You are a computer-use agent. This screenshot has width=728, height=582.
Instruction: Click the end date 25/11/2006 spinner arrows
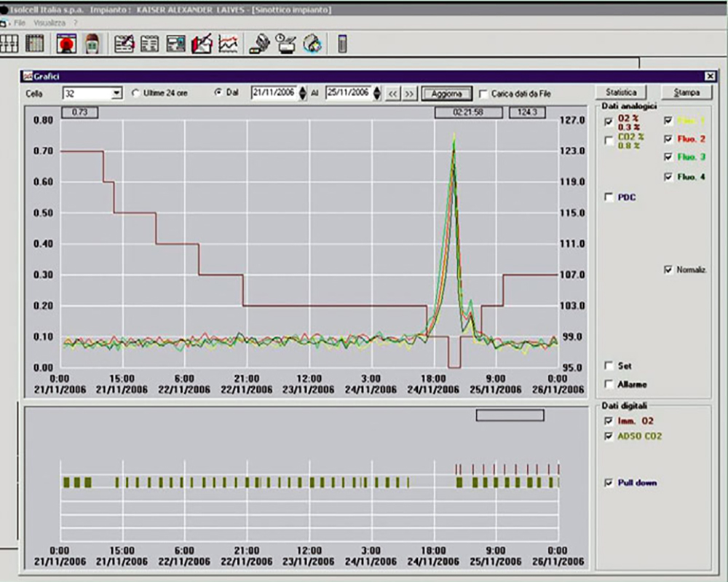pyautogui.click(x=376, y=93)
